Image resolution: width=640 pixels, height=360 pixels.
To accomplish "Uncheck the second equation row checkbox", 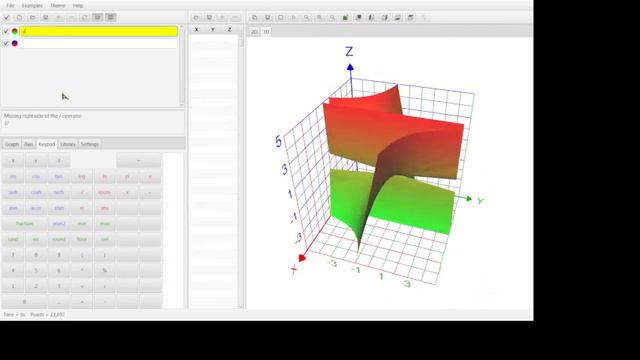I will click(6, 43).
